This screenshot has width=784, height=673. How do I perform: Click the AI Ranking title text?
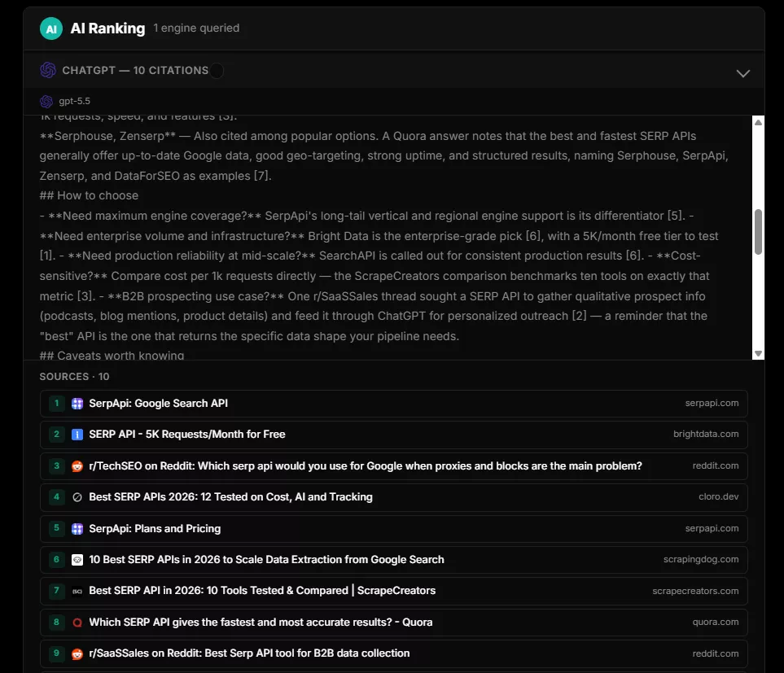pyautogui.click(x=107, y=28)
